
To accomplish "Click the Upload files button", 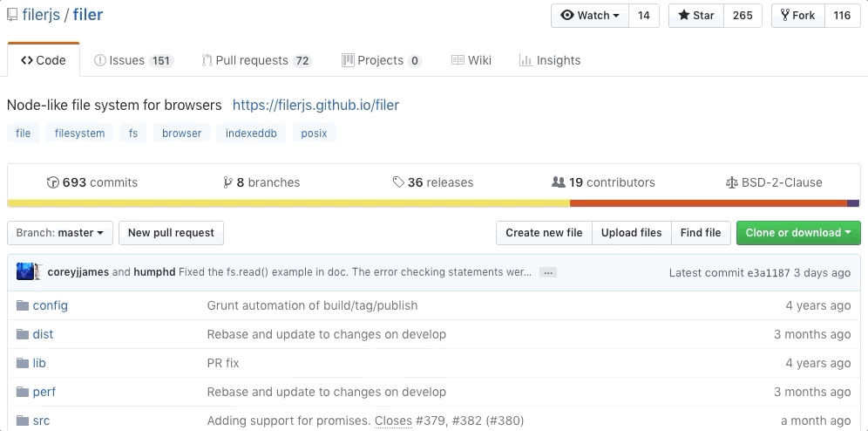I will click(632, 233).
